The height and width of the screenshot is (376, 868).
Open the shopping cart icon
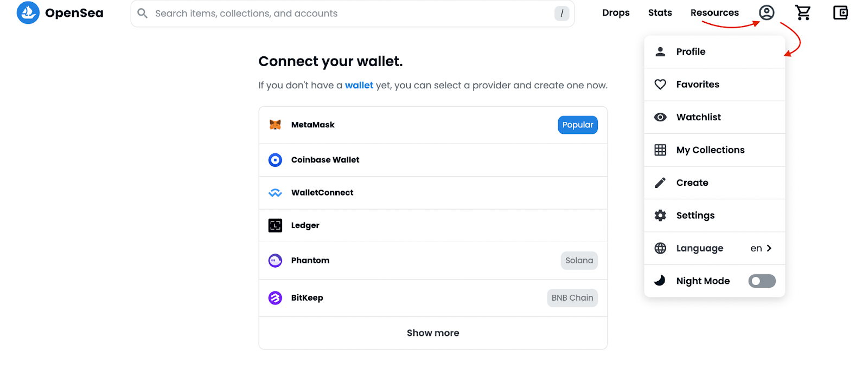pyautogui.click(x=803, y=12)
